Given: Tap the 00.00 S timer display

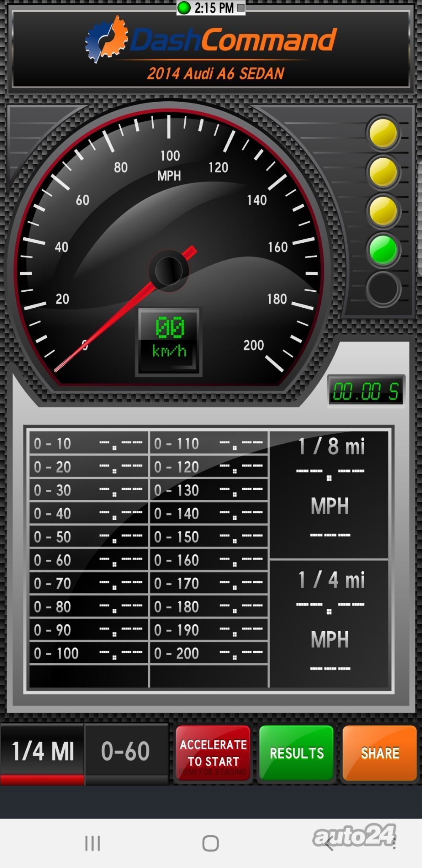Looking at the screenshot, I should click(366, 391).
